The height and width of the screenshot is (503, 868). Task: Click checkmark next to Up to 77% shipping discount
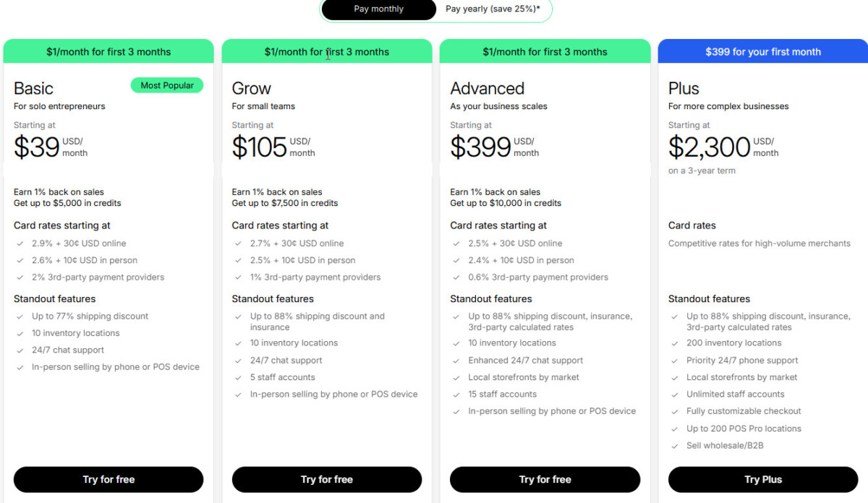(19, 317)
